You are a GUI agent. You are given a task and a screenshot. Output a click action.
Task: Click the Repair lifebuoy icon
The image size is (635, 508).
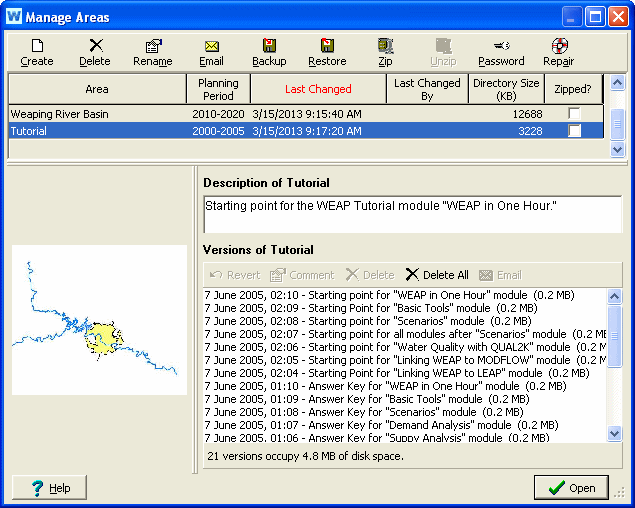pyautogui.click(x=559, y=46)
